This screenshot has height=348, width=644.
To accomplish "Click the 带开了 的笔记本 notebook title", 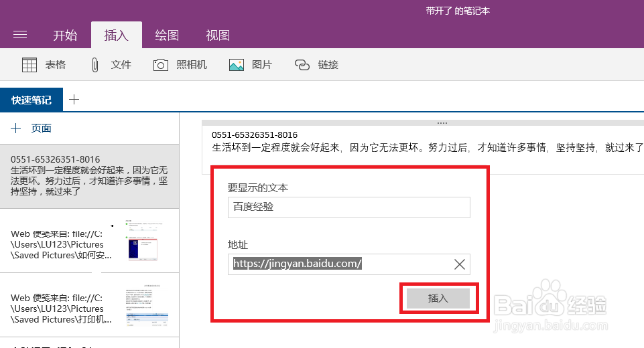I will click(458, 11).
